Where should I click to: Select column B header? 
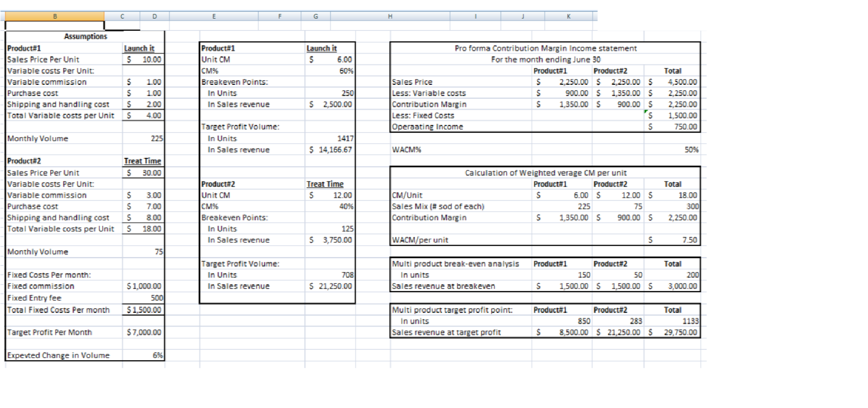(55, 16)
